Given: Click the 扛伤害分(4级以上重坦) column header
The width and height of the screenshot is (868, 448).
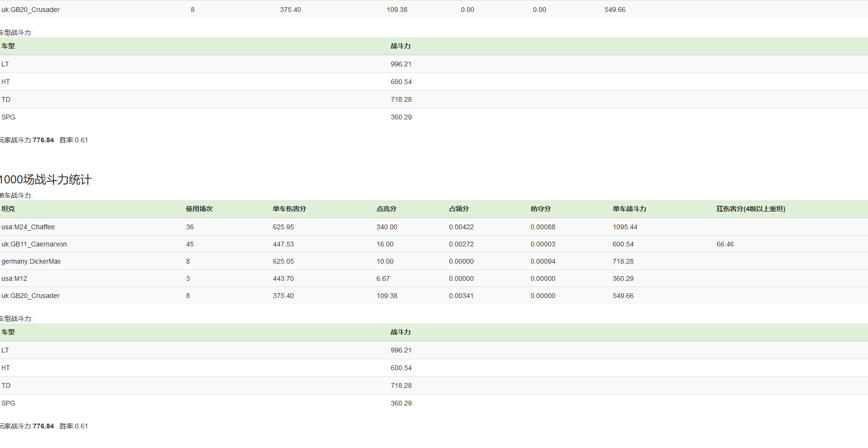Looking at the screenshot, I should pos(751,209).
